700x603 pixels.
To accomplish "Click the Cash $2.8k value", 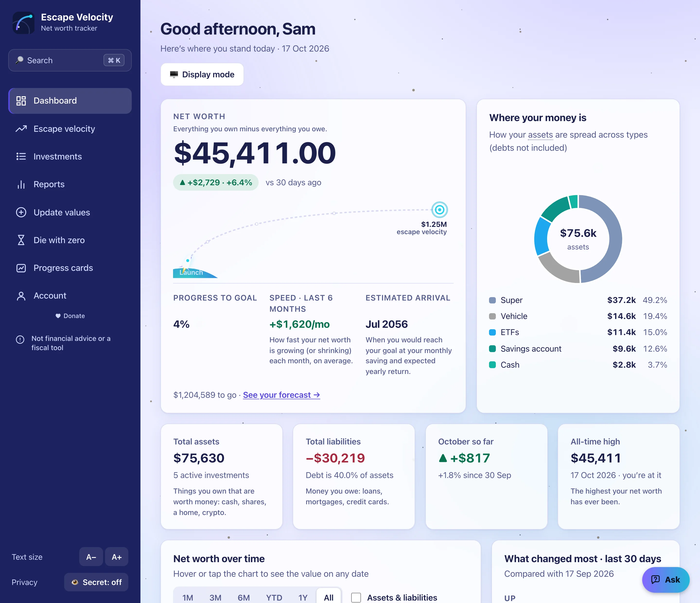I will point(624,365).
